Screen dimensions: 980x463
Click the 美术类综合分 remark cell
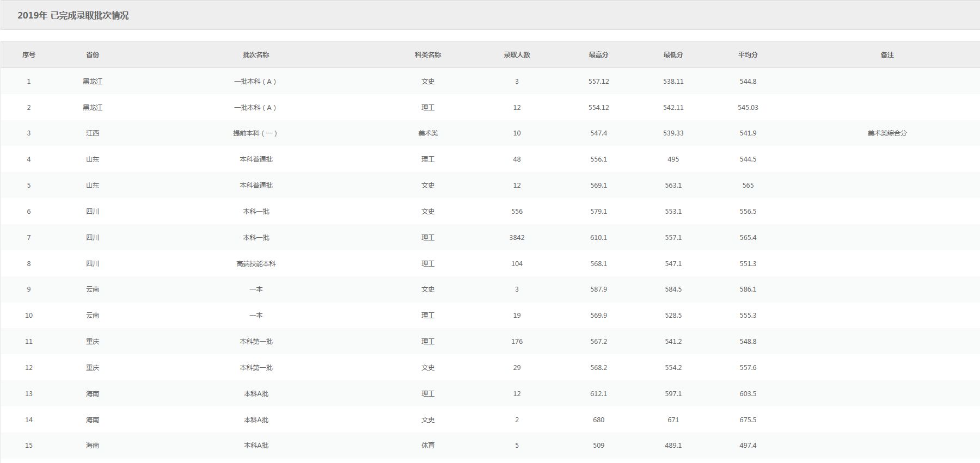[x=887, y=133]
